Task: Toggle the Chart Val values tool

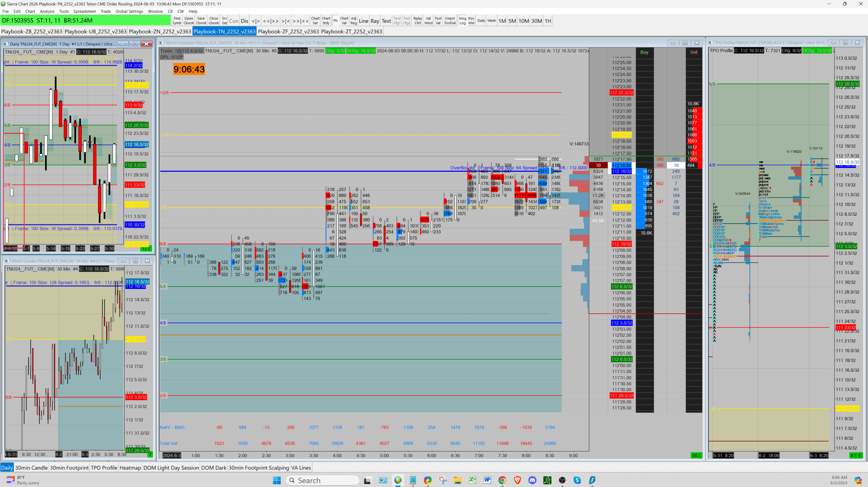Action: click(x=344, y=21)
